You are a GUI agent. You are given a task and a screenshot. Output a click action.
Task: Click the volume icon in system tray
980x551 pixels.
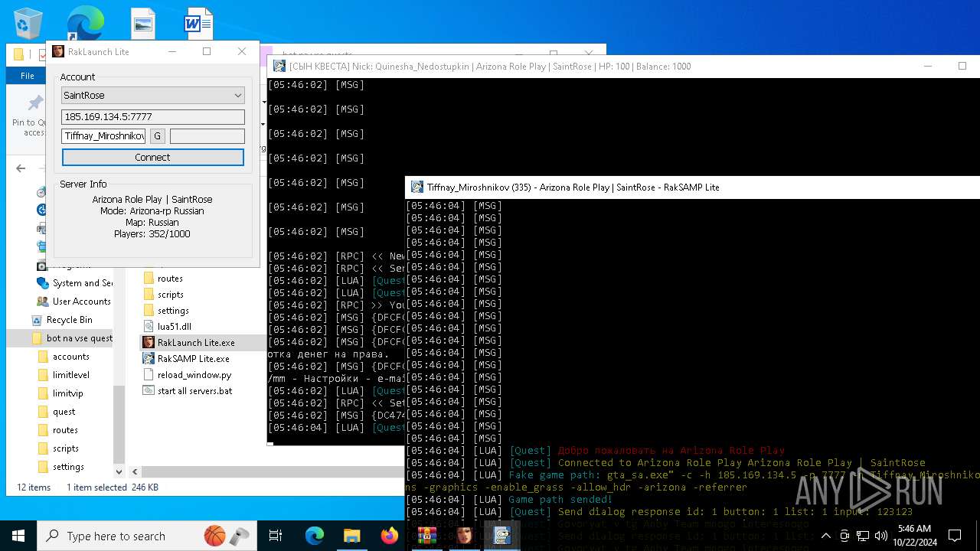coord(881,536)
